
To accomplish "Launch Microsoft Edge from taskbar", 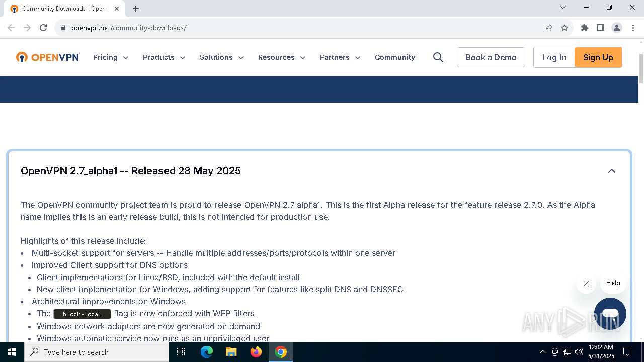I will click(207, 352).
